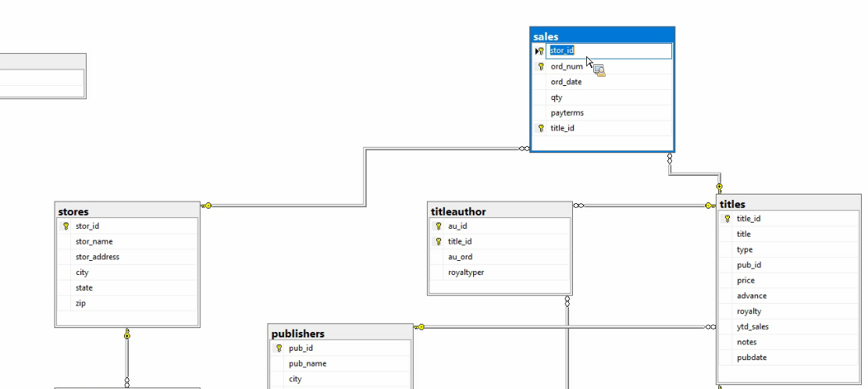The height and width of the screenshot is (389, 868).
Task: Select the titles table header
Action: coord(789,204)
